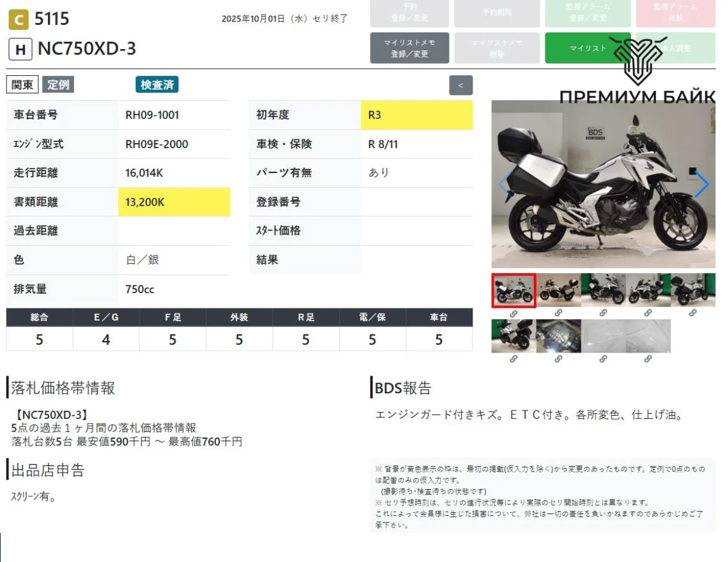This screenshot has width=728, height=562.
Task: Click the previous image arrow on main photo
Action: coord(503,185)
